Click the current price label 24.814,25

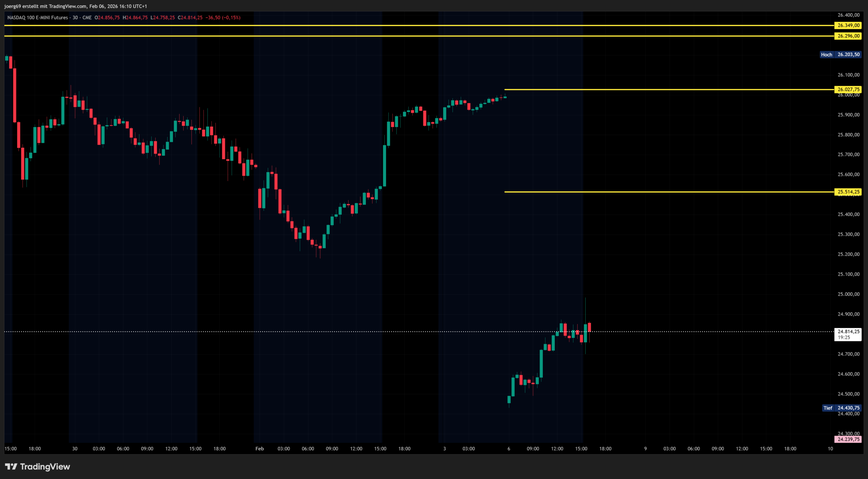coord(848,332)
